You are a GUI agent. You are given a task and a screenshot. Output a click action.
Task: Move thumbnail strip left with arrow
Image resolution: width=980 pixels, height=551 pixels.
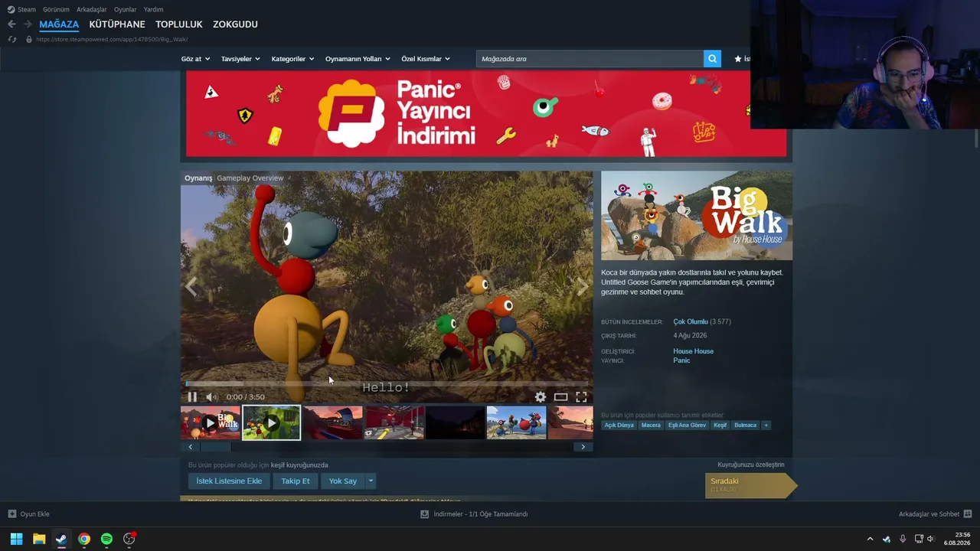click(x=190, y=447)
